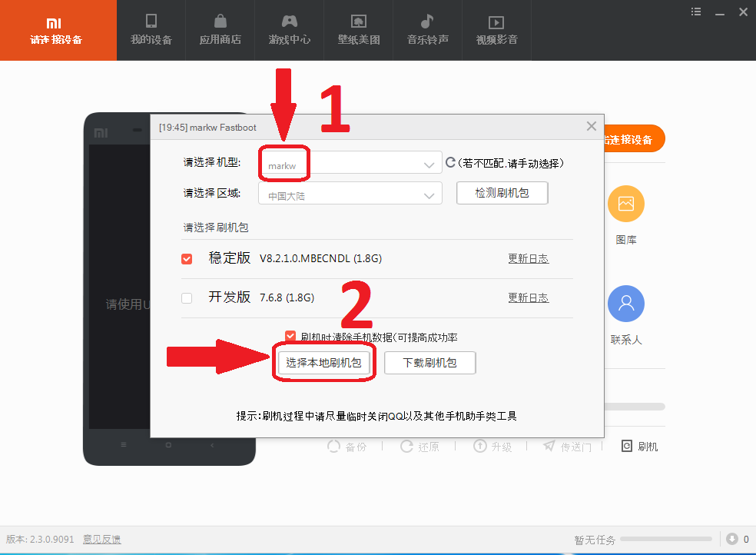The width and height of the screenshot is (756, 555).
Task: Open the 图库 gallery icon
Action: point(625,204)
